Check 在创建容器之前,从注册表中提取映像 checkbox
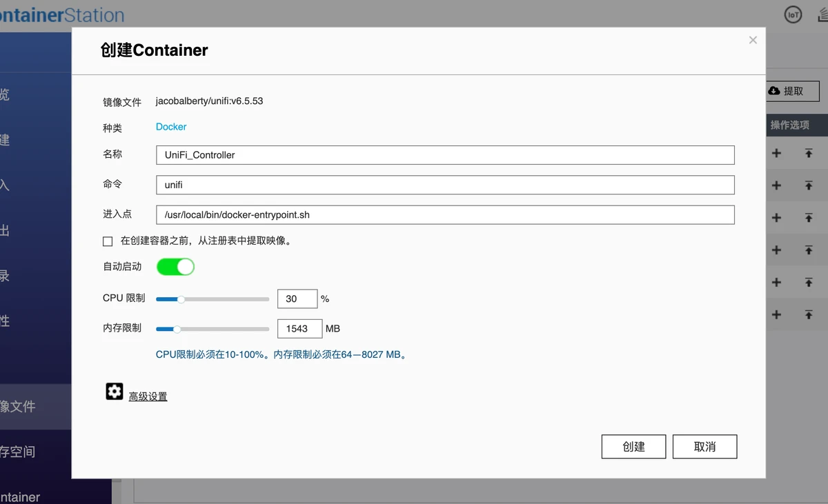The width and height of the screenshot is (828, 504). click(108, 241)
